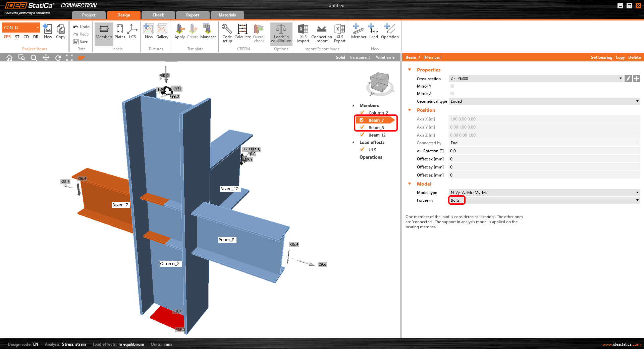Open the Cross-section dropdown

pos(536,79)
